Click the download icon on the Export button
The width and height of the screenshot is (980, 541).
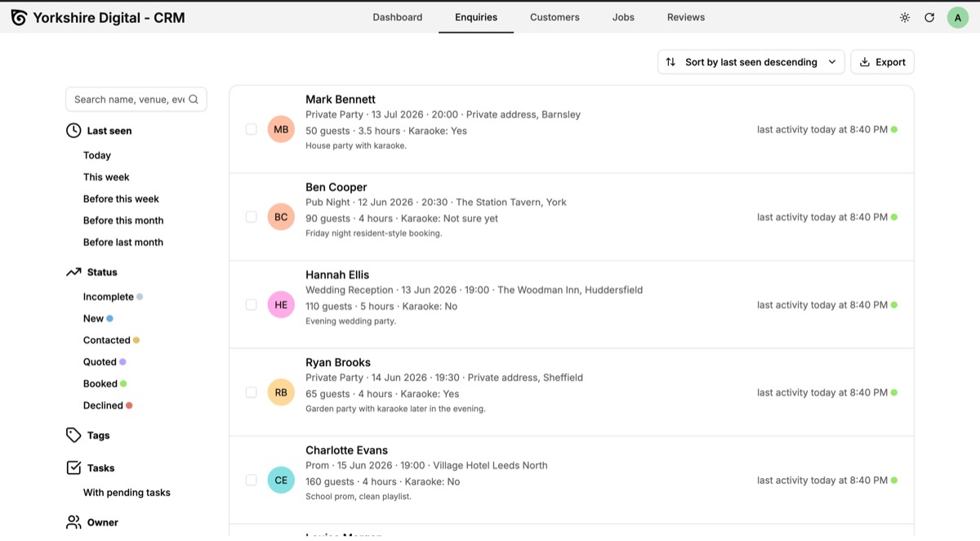tap(865, 62)
